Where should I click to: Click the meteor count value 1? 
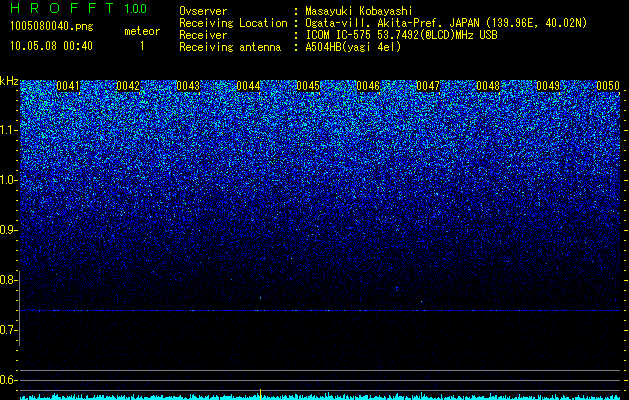point(142,46)
